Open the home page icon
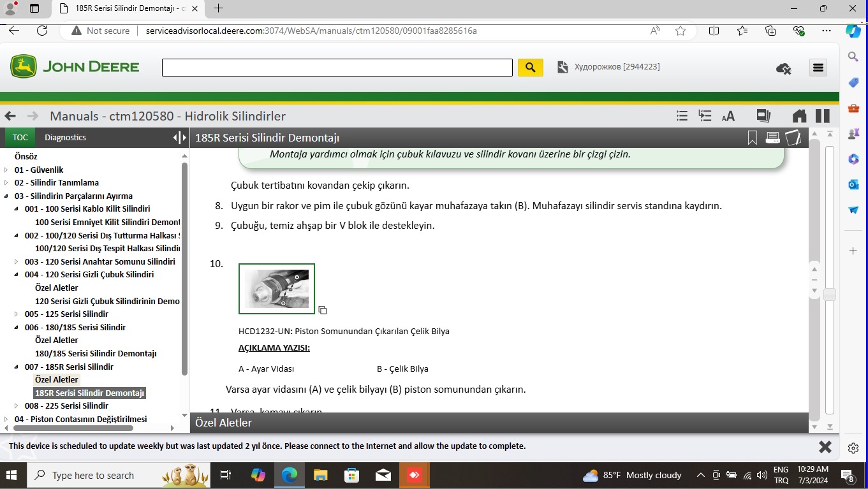This screenshot has width=868, height=489. point(799,116)
